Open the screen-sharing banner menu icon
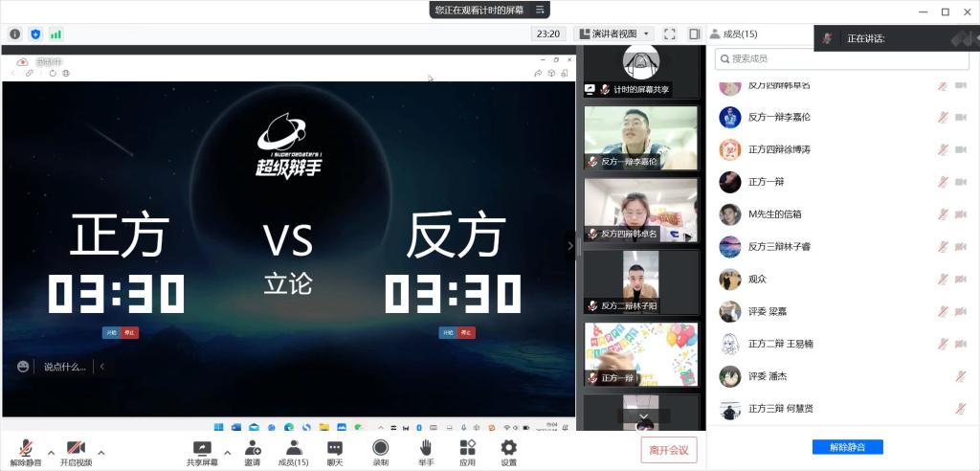 [541, 10]
